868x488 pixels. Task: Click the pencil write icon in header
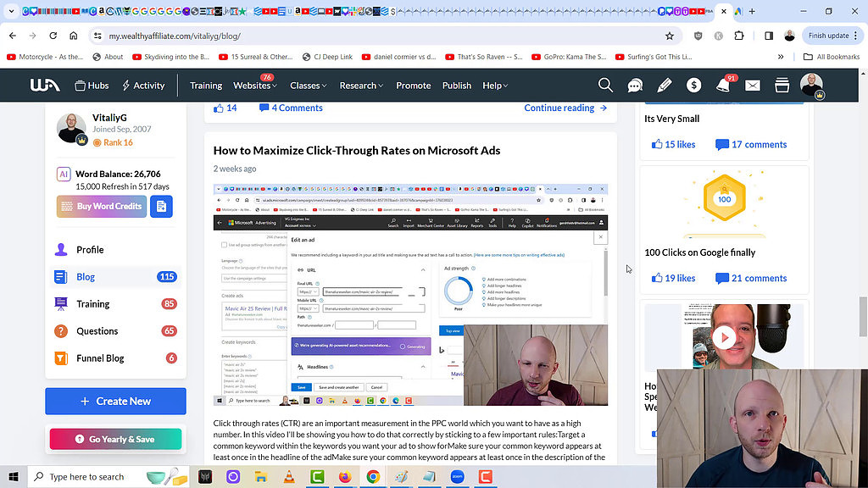[x=665, y=86]
